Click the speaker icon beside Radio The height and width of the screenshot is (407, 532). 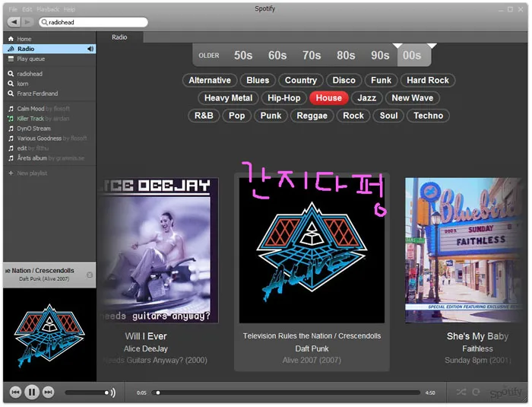click(x=90, y=49)
